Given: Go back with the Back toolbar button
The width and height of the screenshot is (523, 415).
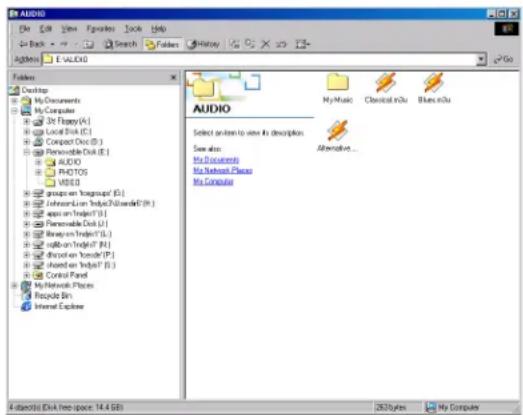Looking at the screenshot, I should pos(31,44).
